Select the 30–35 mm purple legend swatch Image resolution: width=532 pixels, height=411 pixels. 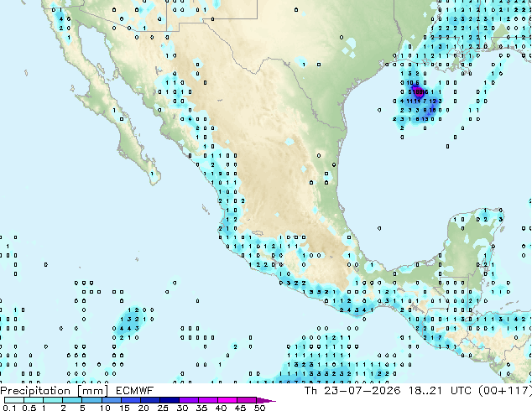(189, 400)
